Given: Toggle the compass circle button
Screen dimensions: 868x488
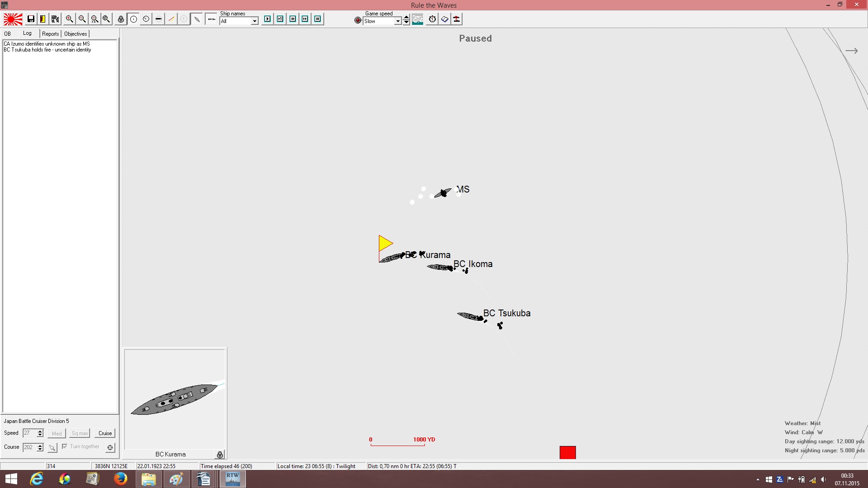Looking at the screenshot, I should [x=146, y=19].
